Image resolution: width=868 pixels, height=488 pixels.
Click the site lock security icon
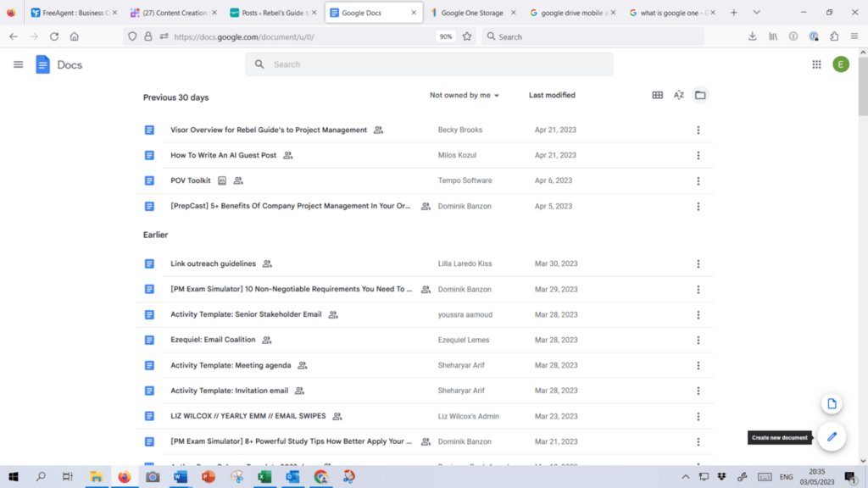click(147, 36)
